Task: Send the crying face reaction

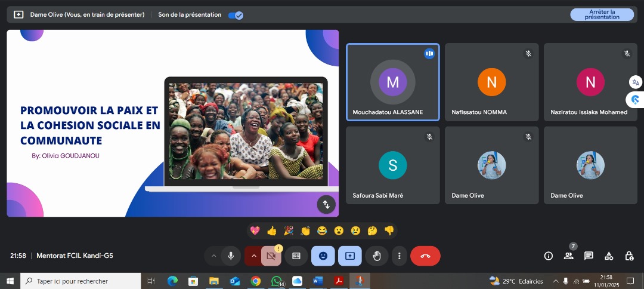Action: 355,230
